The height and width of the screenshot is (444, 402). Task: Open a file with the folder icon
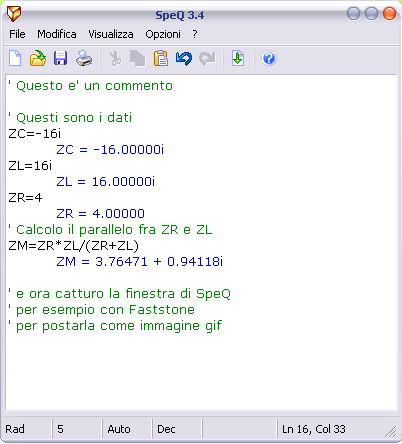(x=38, y=58)
